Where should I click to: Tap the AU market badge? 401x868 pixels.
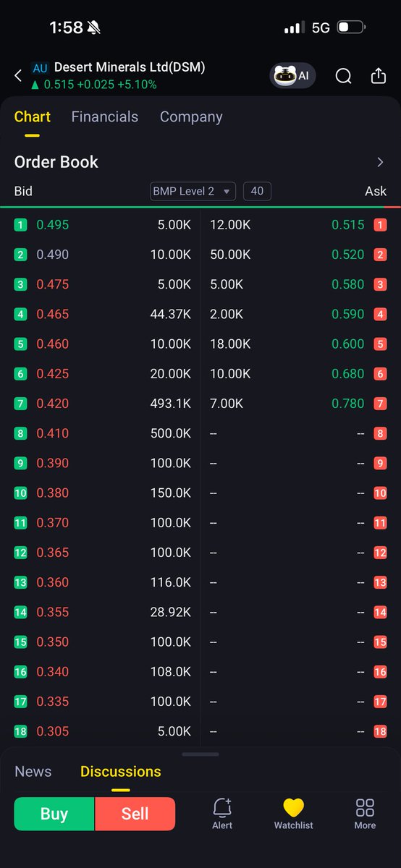40,69
